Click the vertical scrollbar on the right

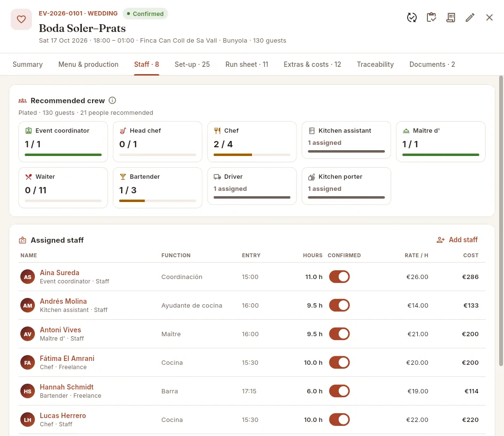coord(501,221)
